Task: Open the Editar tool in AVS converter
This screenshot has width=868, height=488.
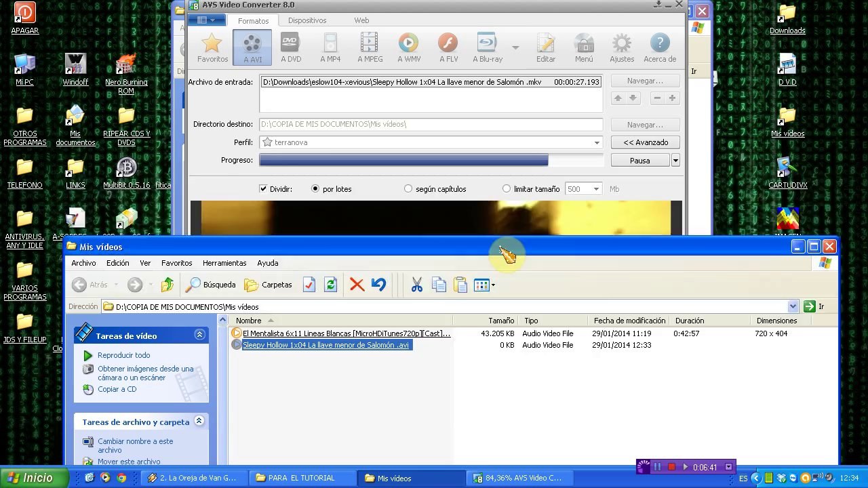Action: pyautogui.click(x=546, y=47)
